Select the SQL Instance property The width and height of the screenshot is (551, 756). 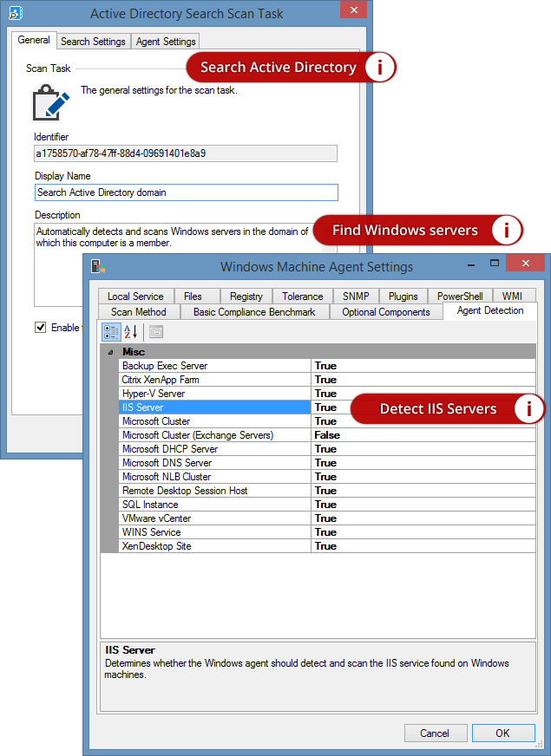[x=214, y=505]
